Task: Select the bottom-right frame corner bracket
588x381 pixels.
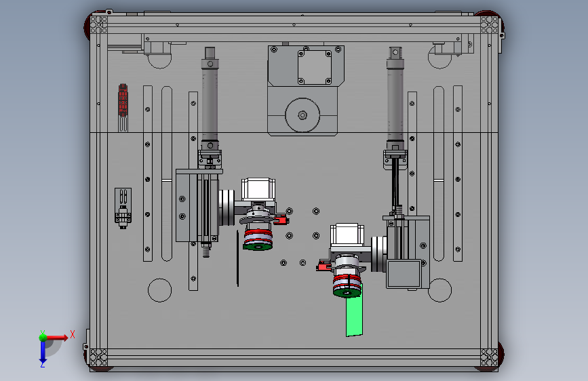Action: (490, 357)
